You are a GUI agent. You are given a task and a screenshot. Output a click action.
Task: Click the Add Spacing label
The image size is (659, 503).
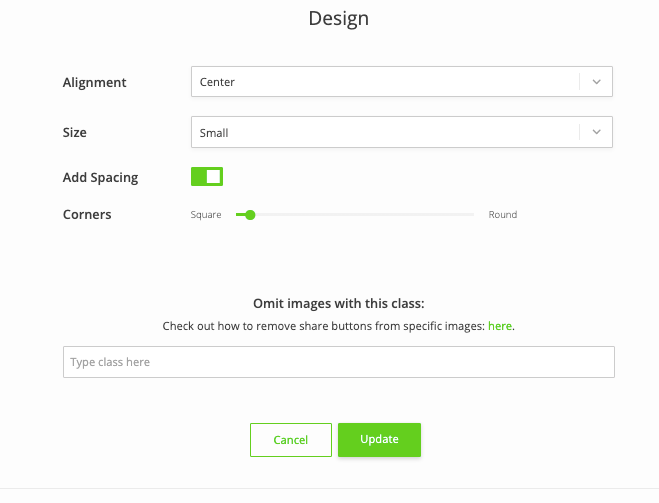(x=100, y=177)
